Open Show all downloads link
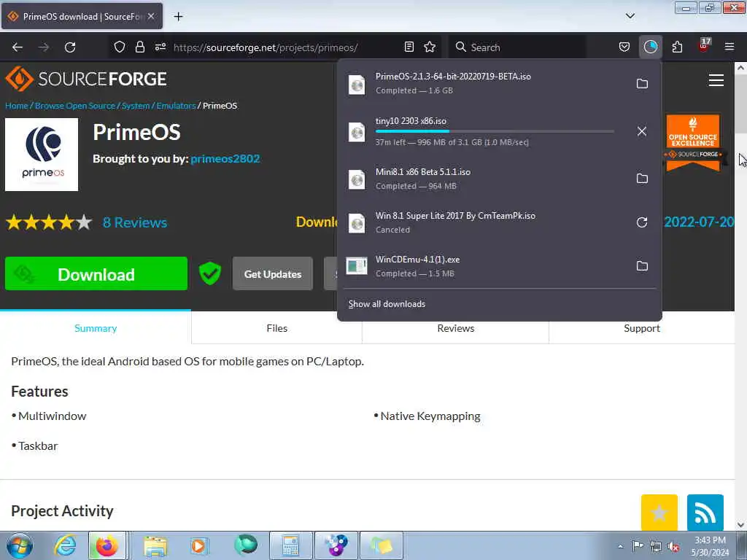The width and height of the screenshot is (747, 560). point(387,304)
